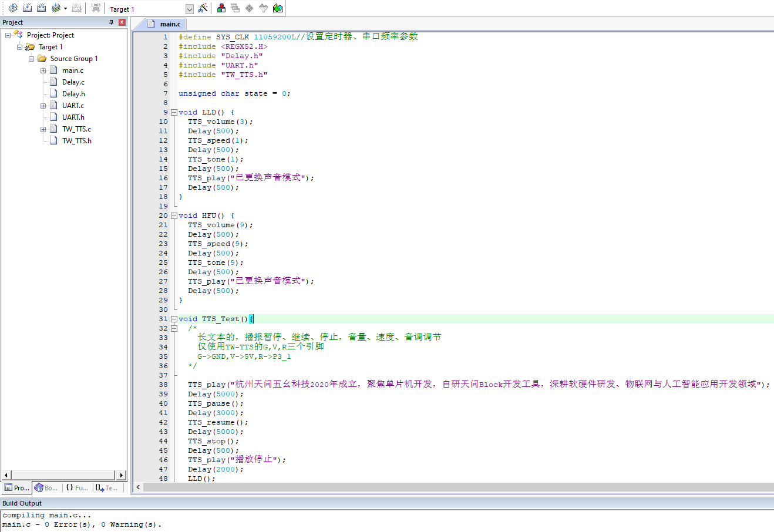This screenshot has width=774, height=532.
Task: Click the Build target toolbar icon
Action: click(27, 8)
